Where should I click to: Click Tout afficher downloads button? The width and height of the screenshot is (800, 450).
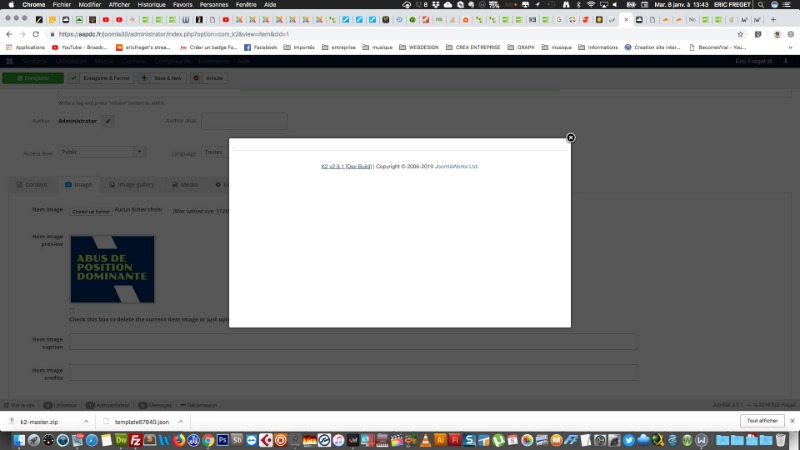(x=762, y=421)
